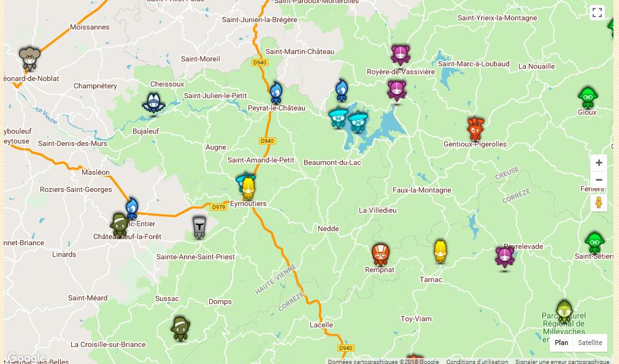Select the gray chef-hat marker near Moissannes
Screen dimensions: 619x364
(29, 59)
